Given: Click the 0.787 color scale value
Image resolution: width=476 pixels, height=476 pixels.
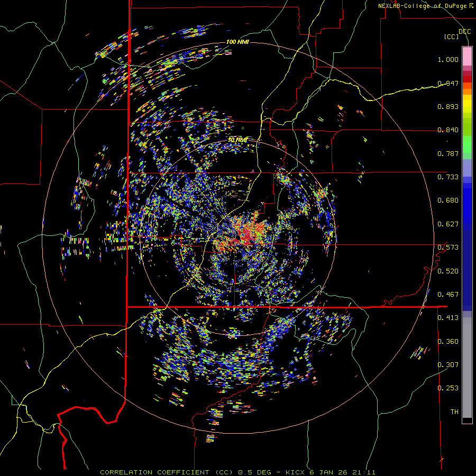Looking at the screenshot, I should click(448, 153).
